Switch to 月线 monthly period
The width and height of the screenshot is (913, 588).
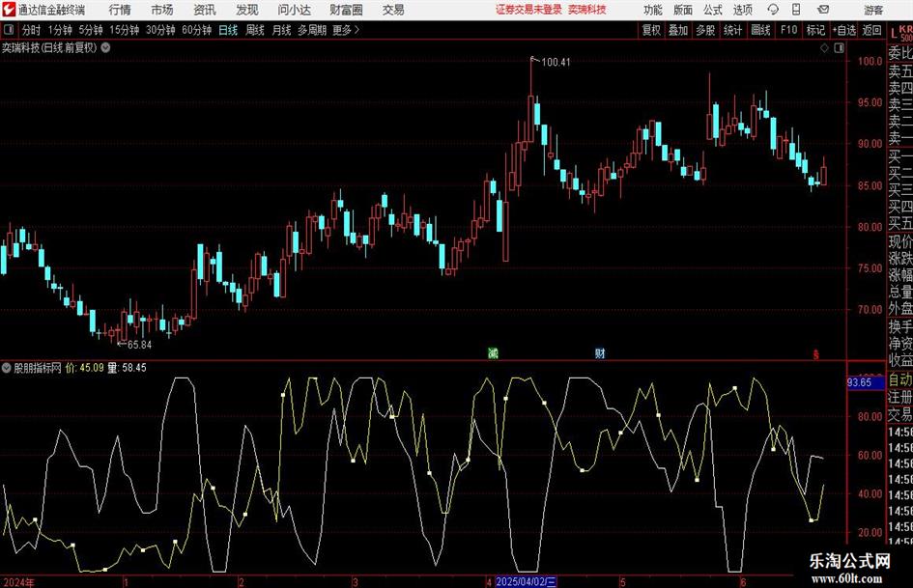[x=282, y=30]
